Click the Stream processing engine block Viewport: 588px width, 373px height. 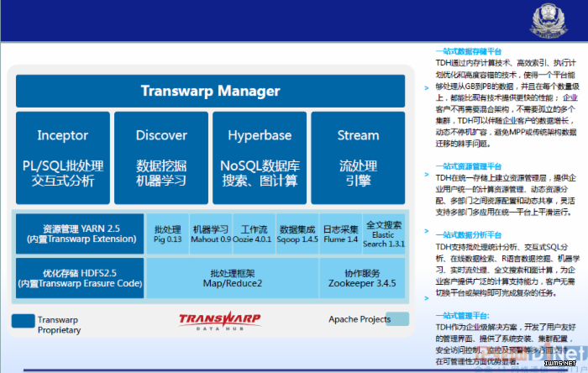(358, 158)
